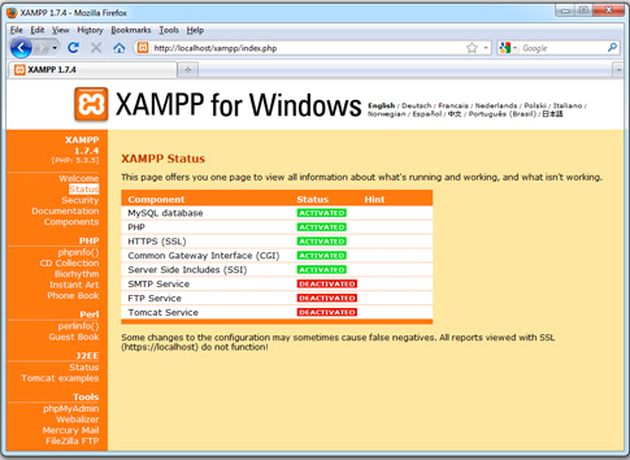
Task: Open the Google search engine selector
Action: pos(508,48)
